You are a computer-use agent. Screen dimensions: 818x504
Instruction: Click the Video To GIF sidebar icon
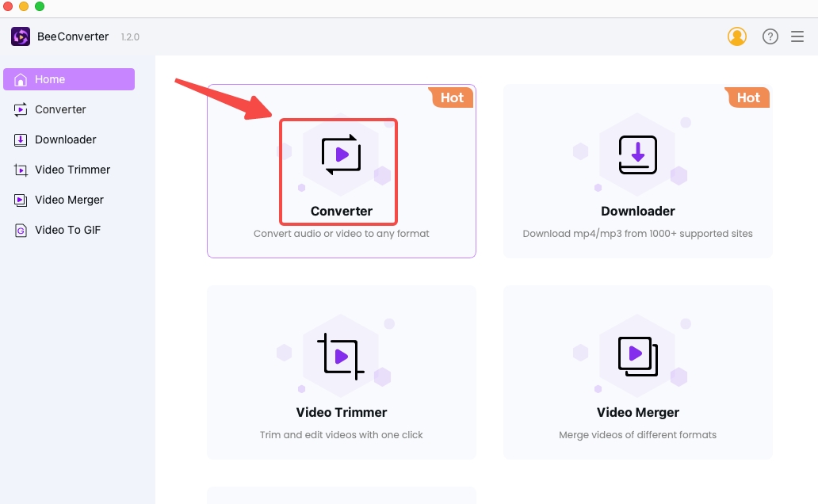pyautogui.click(x=21, y=230)
